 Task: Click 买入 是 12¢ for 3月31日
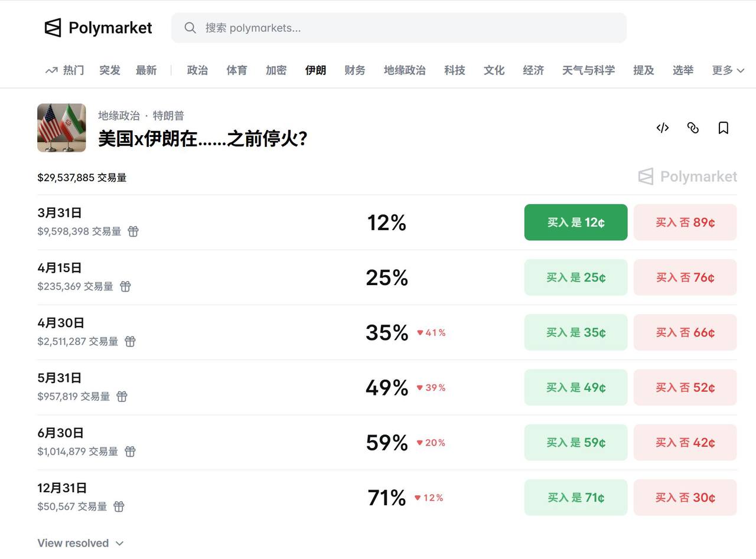coord(575,222)
